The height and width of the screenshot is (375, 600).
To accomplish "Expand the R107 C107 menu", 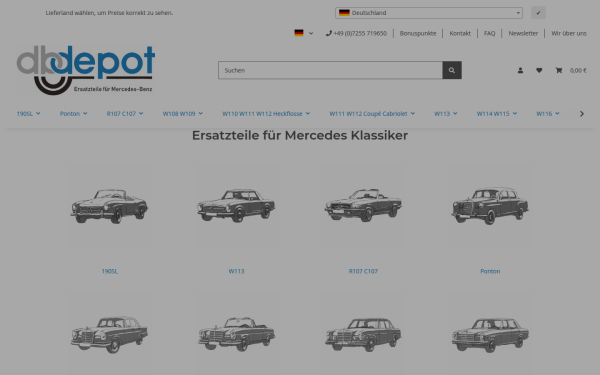I will [x=125, y=114].
